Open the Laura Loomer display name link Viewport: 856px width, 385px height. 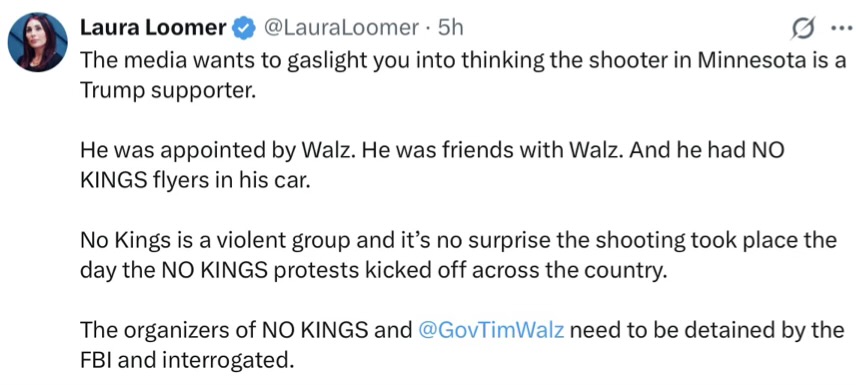[154, 27]
